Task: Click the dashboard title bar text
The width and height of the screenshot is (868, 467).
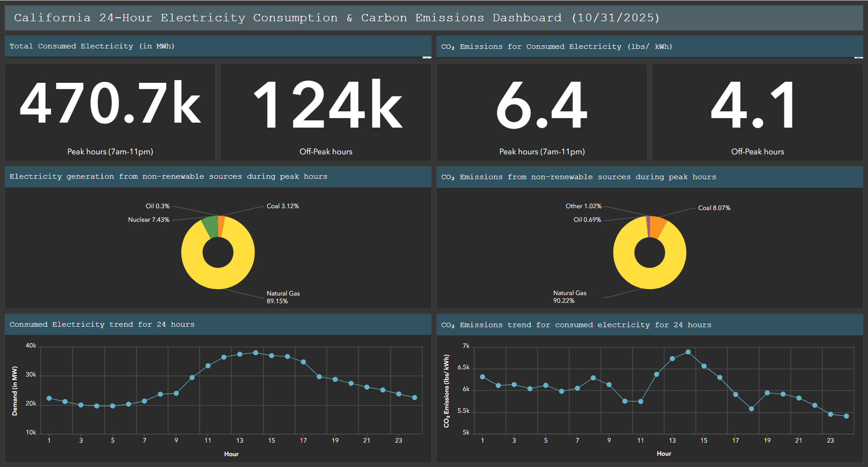Action: click(x=336, y=18)
